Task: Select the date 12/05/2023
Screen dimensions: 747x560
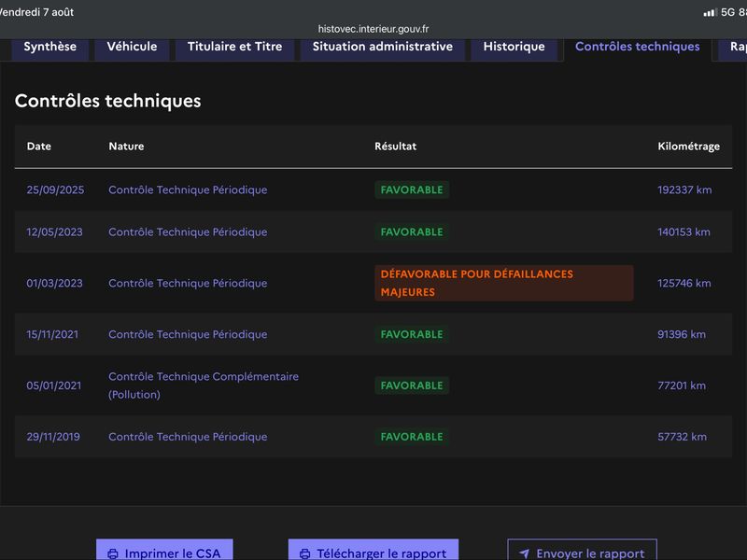Action: (54, 231)
